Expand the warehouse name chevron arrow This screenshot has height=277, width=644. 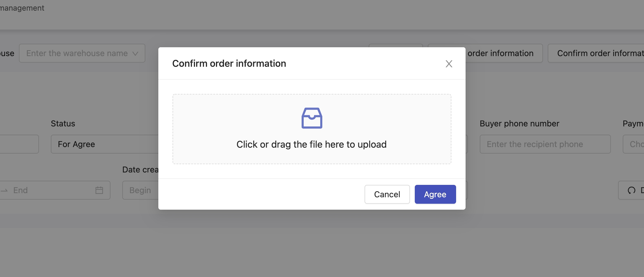tap(135, 53)
